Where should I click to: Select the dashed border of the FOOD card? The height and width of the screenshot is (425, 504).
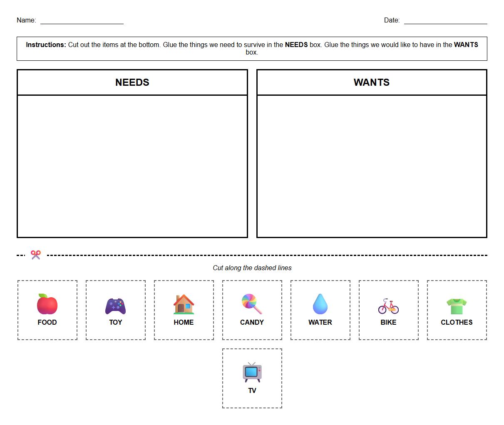47,281
